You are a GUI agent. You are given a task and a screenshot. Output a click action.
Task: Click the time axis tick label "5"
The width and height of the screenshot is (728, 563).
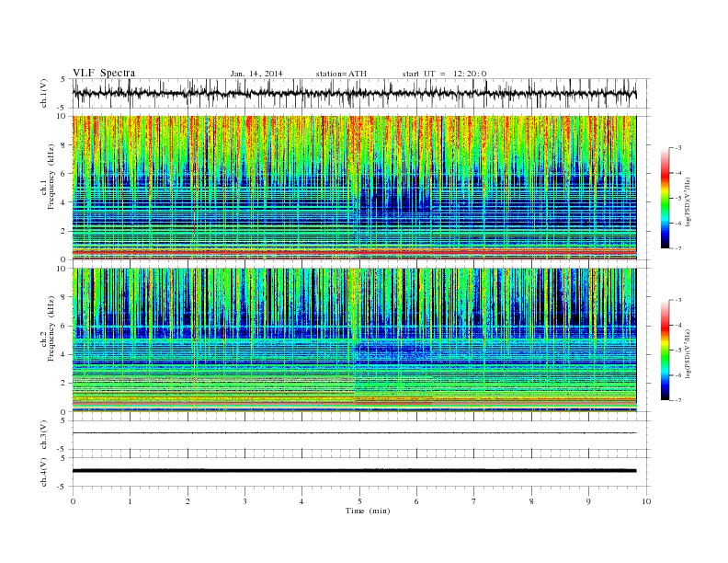coord(359,501)
